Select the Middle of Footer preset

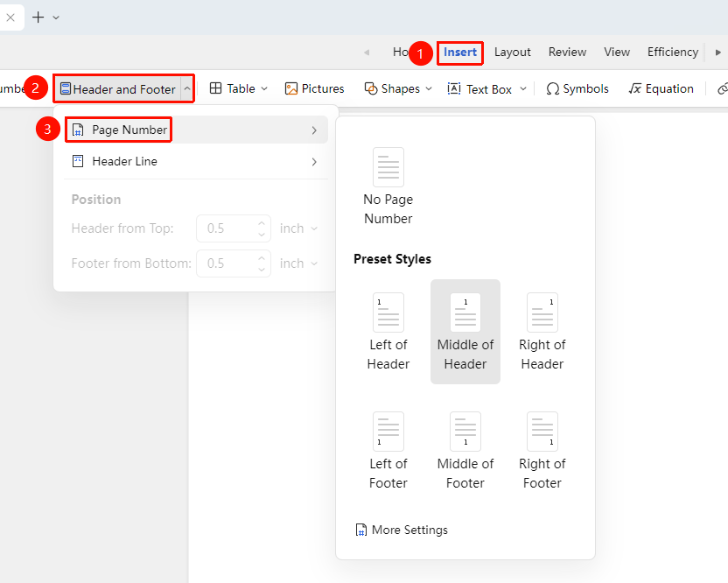465,451
